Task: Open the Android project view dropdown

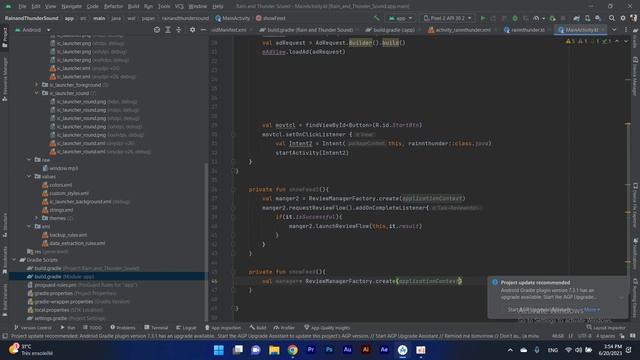Action: pyautogui.click(x=33, y=30)
